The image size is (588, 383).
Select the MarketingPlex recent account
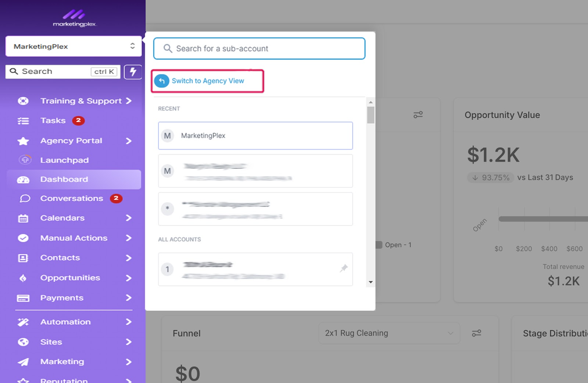[x=255, y=136]
